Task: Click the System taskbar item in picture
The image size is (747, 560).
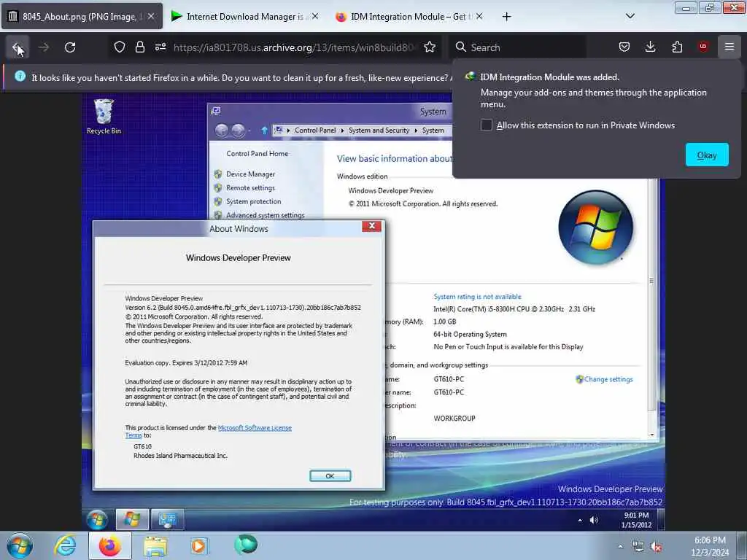Action: click(167, 519)
